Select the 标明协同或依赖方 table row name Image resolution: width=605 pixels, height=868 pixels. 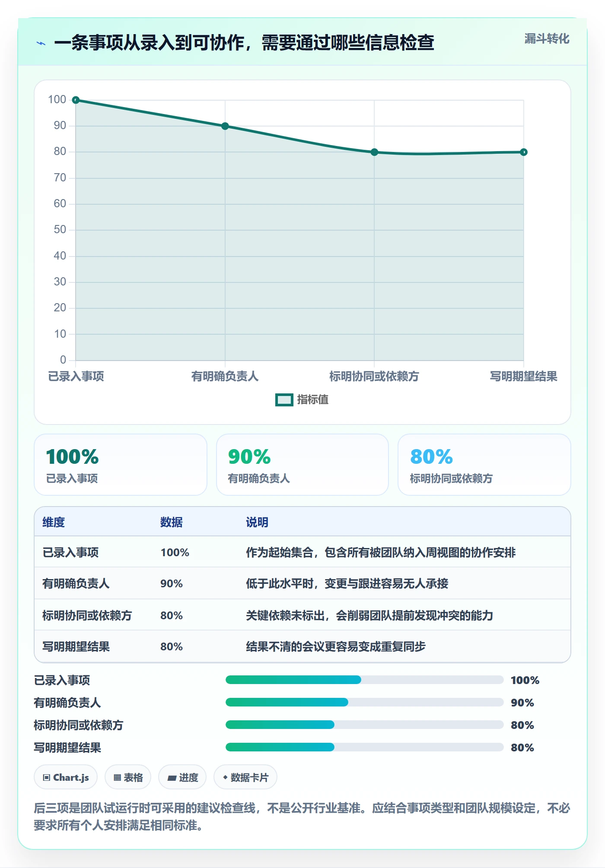click(x=87, y=615)
